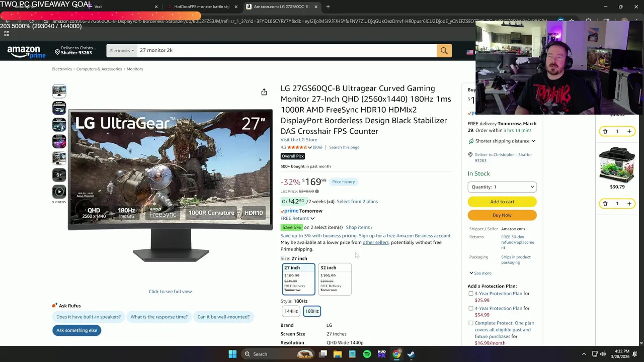Select the second product thumbnail image
The image size is (644, 362).
click(59, 108)
